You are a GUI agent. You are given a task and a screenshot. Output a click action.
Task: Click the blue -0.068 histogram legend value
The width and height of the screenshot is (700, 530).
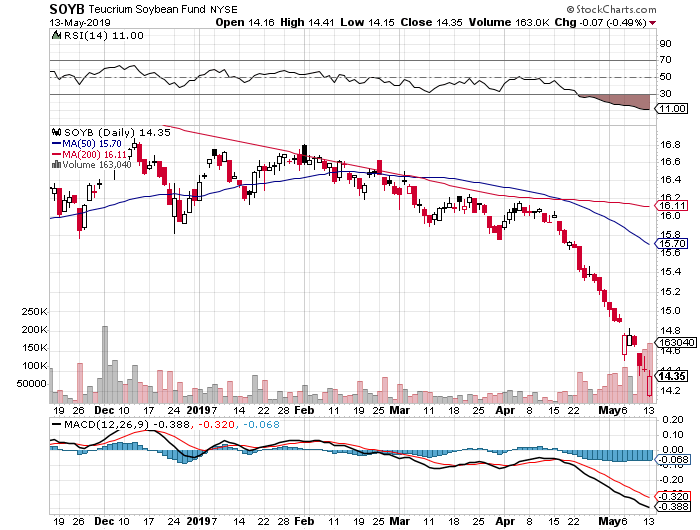(x=261, y=425)
